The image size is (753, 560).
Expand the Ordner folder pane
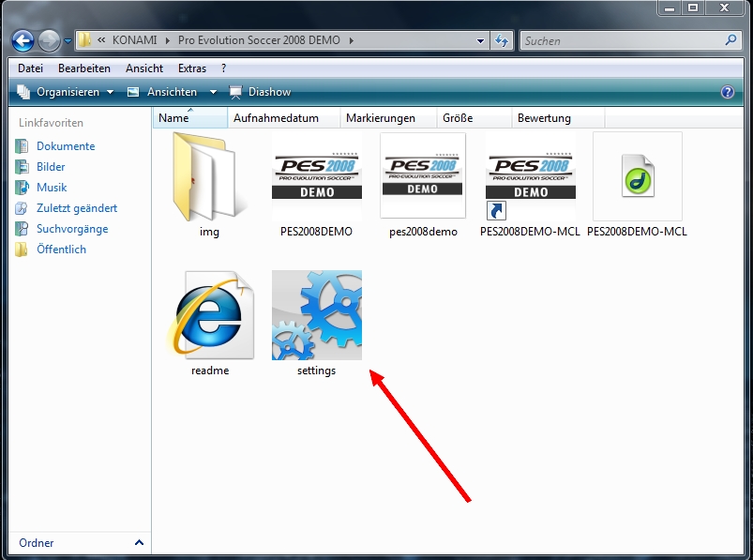click(x=139, y=543)
